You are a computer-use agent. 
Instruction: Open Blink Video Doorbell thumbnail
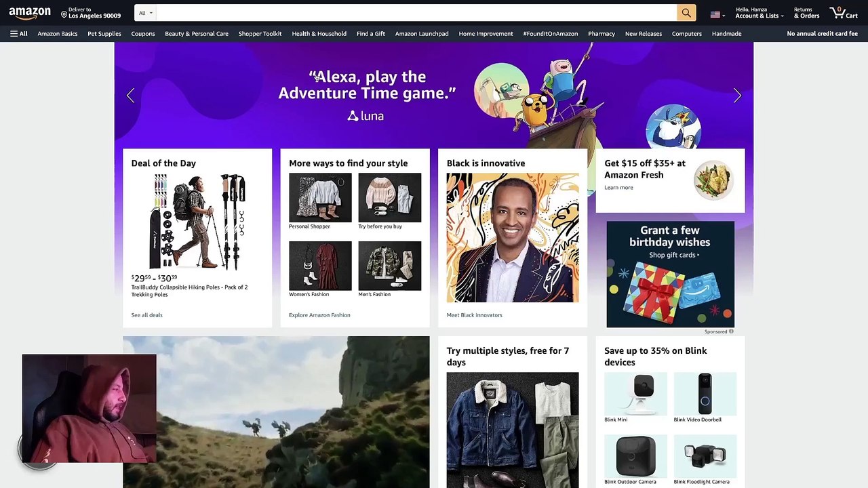click(x=705, y=394)
